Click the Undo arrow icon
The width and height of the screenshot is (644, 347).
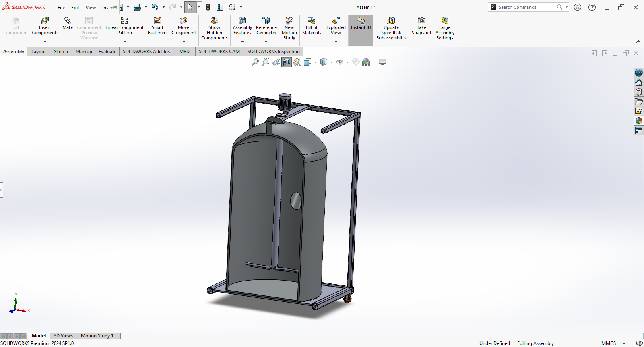[x=155, y=7]
